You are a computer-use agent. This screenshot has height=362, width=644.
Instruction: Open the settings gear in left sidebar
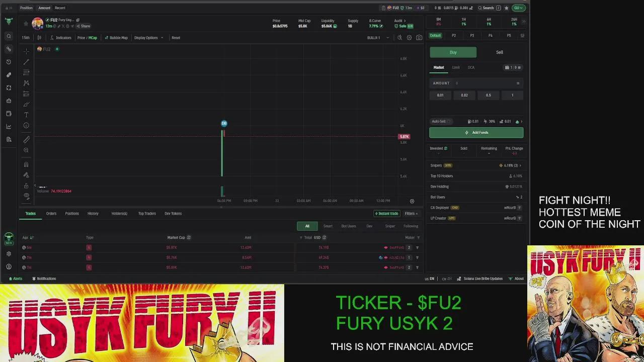(x=9, y=254)
